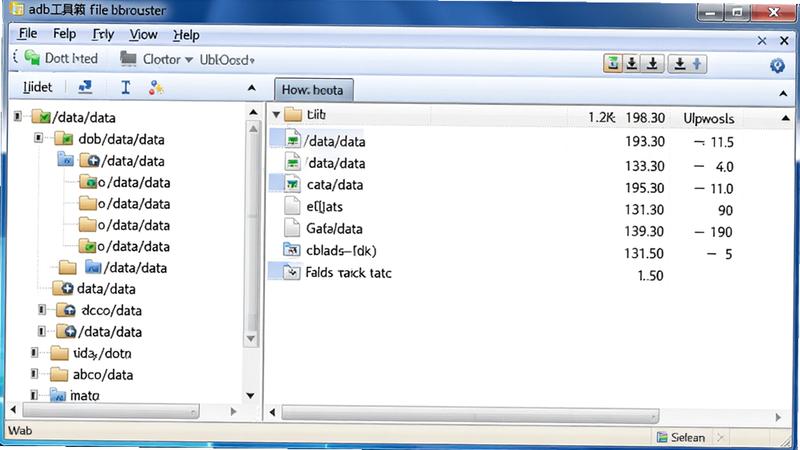Screen dimensions: 800x450
Task: Click the text cursor 'T' icon
Action: pyautogui.click(x=126, y=87)
